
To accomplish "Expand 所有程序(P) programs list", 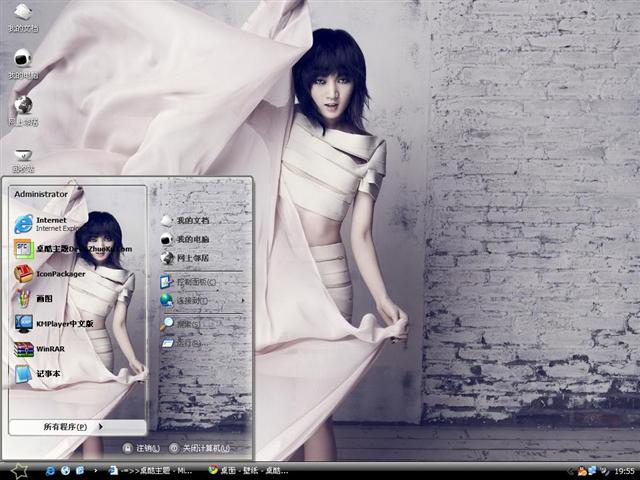I will click(72, 427).
